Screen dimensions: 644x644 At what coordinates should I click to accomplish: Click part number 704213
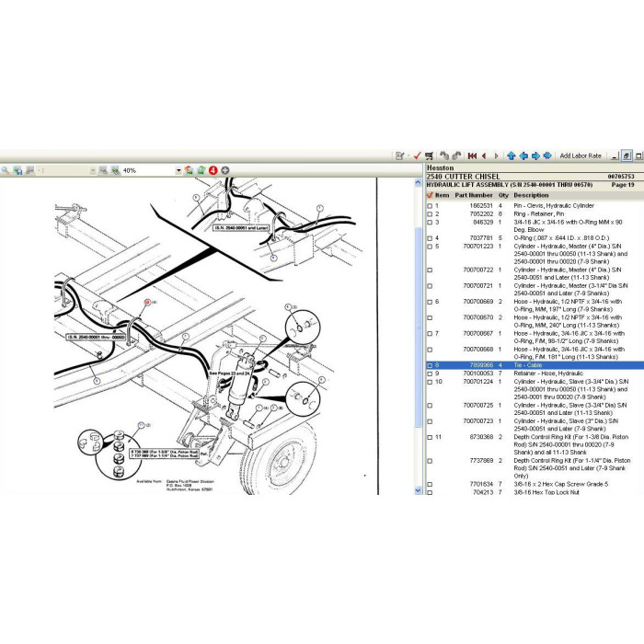[483, 492]
